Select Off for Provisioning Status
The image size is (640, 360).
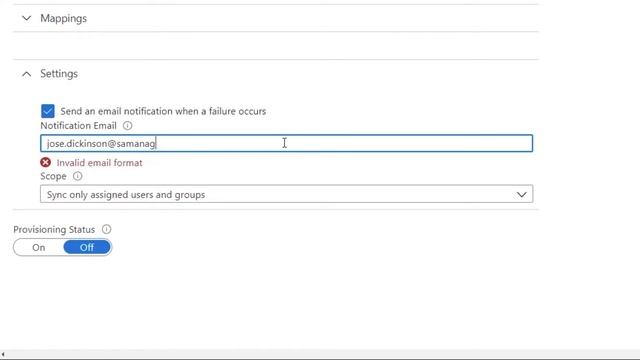click(87, 247)
